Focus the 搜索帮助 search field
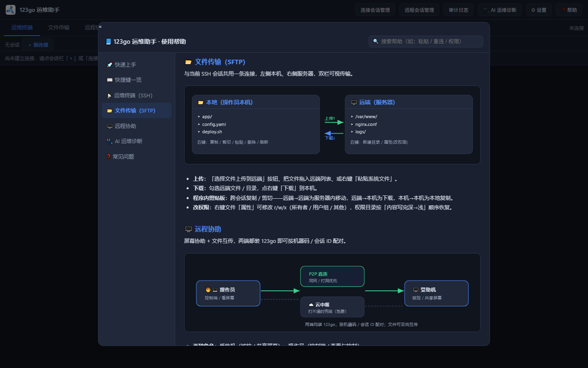 pos(425,41)
